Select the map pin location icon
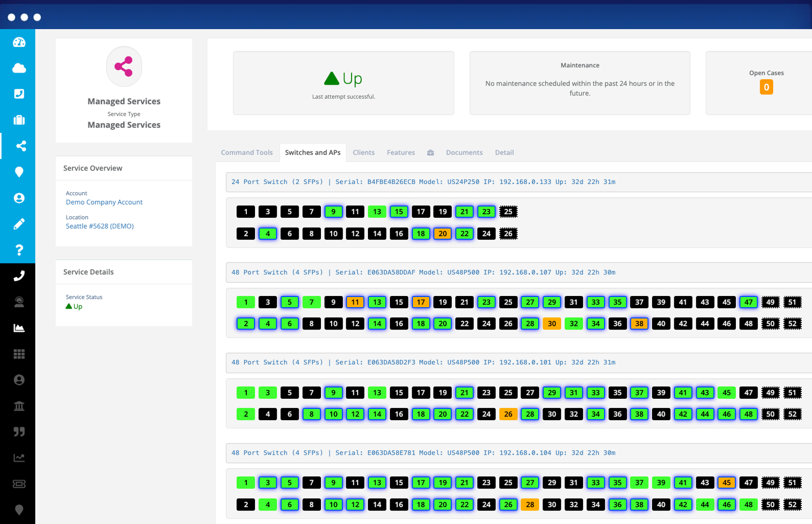Viewport: 812px width, 524px height. tap(18, 172)
